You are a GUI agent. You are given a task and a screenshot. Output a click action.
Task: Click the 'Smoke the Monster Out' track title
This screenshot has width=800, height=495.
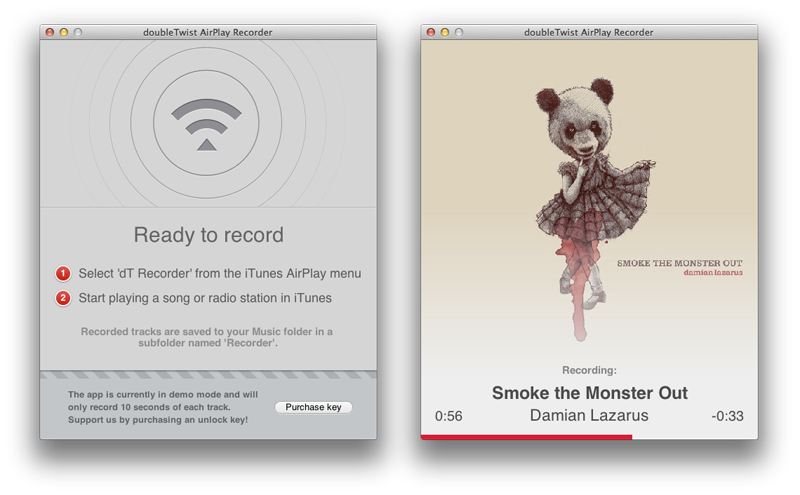click(590, 393)
